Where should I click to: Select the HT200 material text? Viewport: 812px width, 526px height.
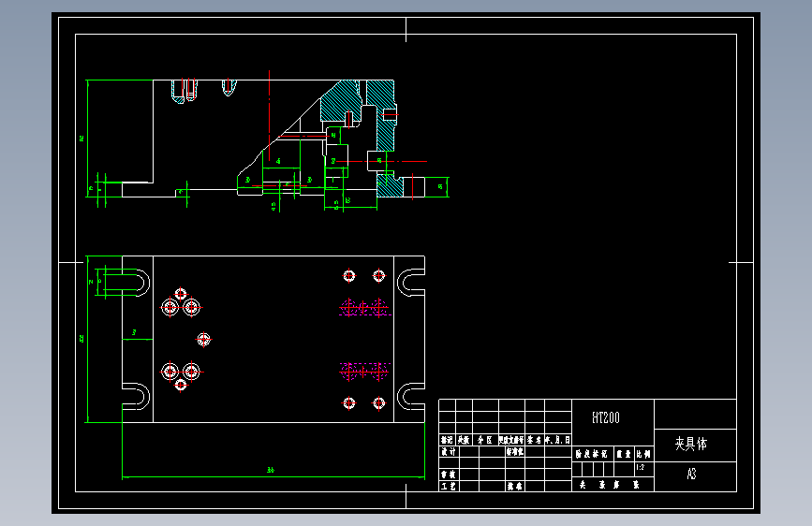click(x=605, y=417)
